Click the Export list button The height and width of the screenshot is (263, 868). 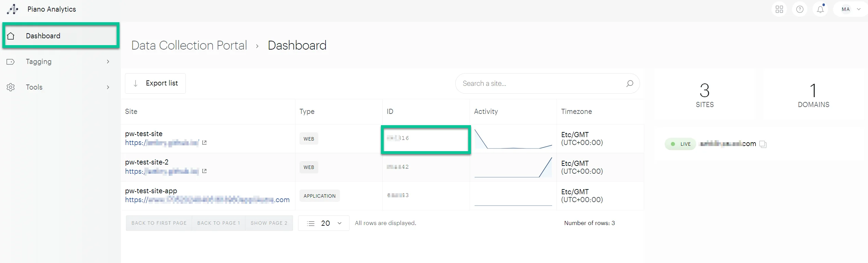[x=155, y=83]
